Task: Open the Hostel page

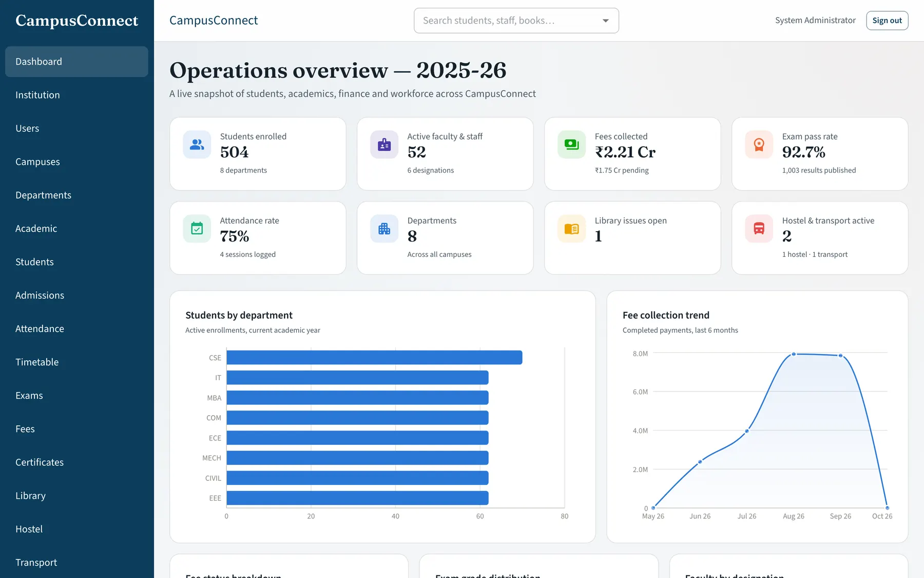Action: (x=76, y=529)
